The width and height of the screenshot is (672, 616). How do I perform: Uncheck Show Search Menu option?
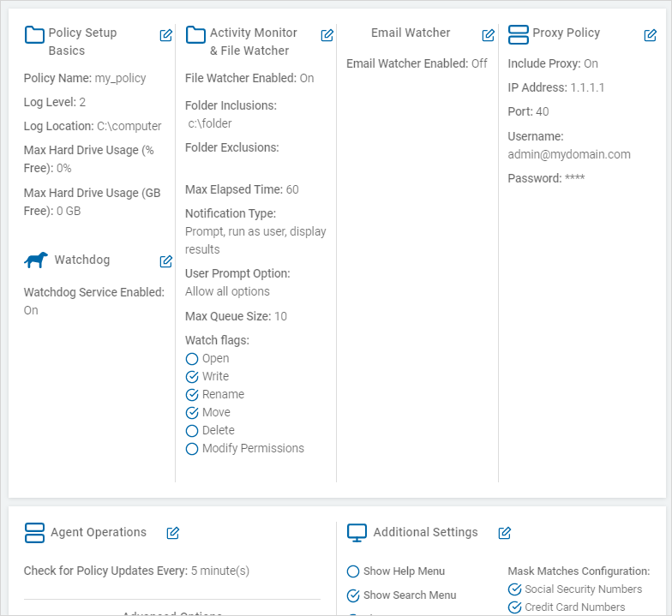click(x=353, y=595)
